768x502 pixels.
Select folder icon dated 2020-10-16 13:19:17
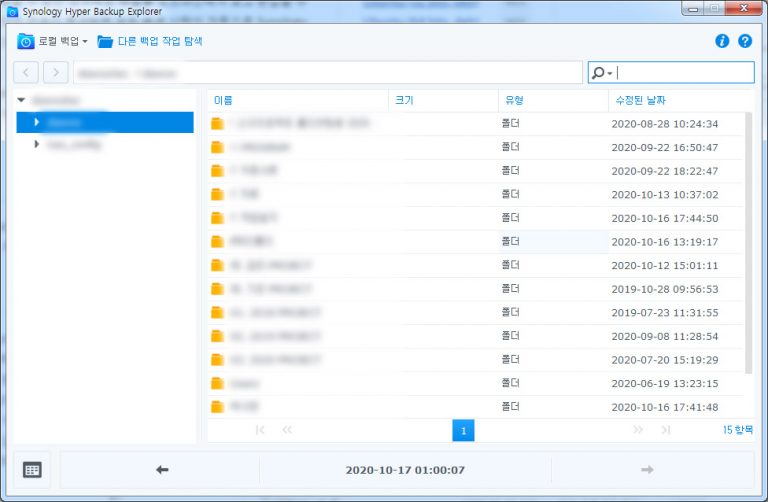click(217, 241)
